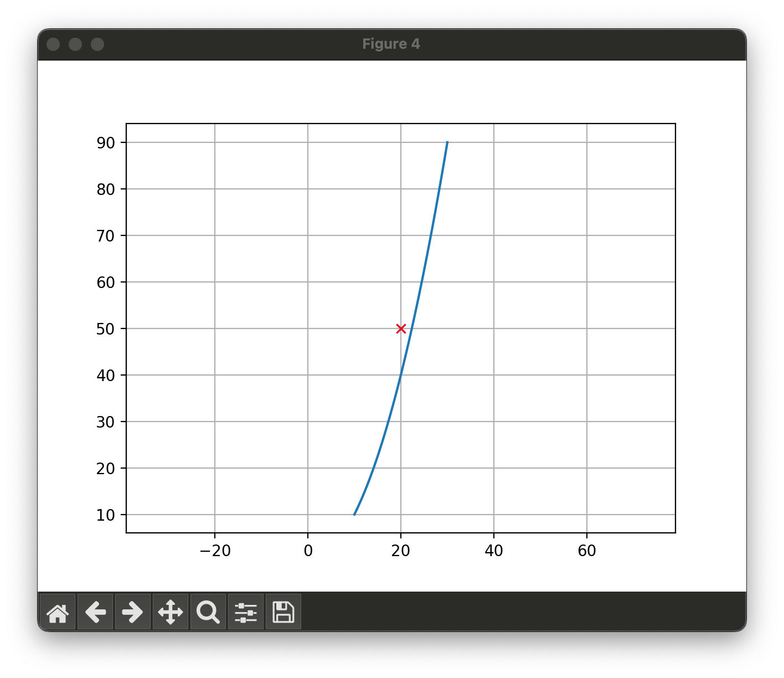Click the bottom end of the blue curve
This screenshot has height=678, width=784.
[x=354, y=515]
